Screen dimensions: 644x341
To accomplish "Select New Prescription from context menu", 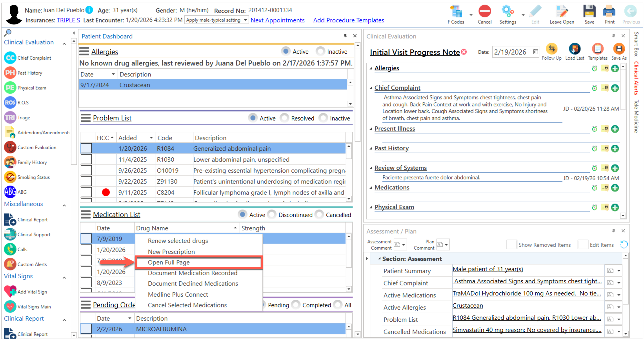I will (x=171, y=252).
